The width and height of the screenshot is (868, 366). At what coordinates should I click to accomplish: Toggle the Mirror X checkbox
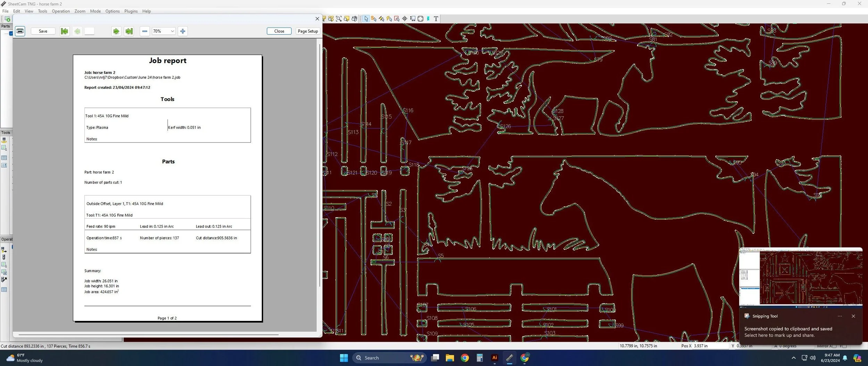point(834,346)
